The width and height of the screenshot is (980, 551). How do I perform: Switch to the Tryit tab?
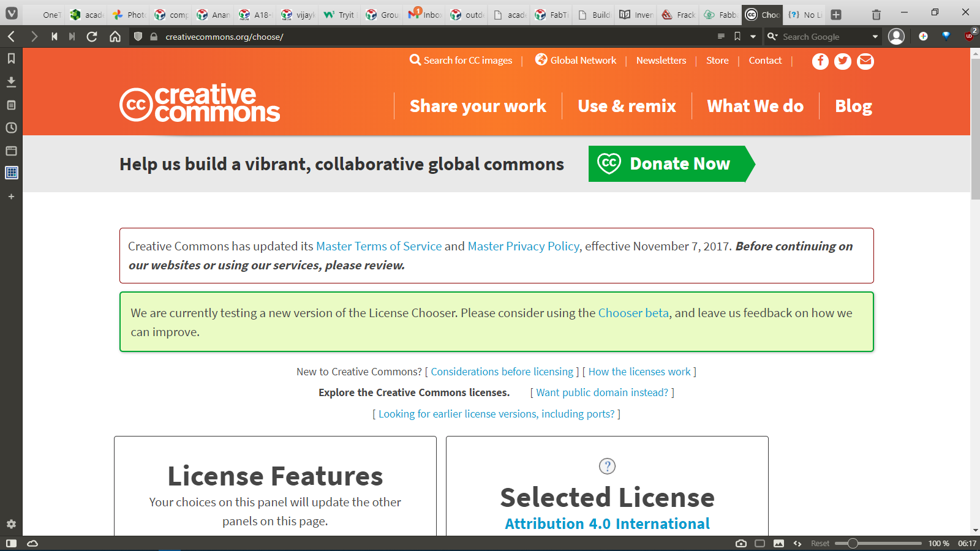click(x=340, y=15)
